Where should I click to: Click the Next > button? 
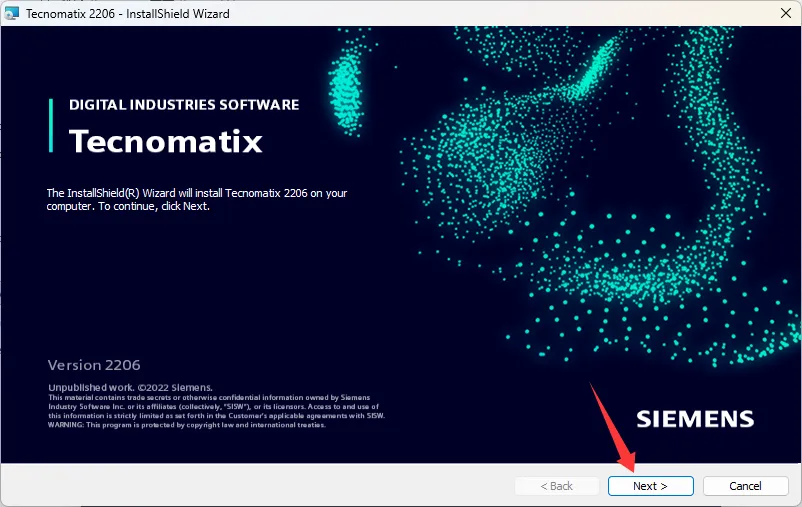pos(650,486)
